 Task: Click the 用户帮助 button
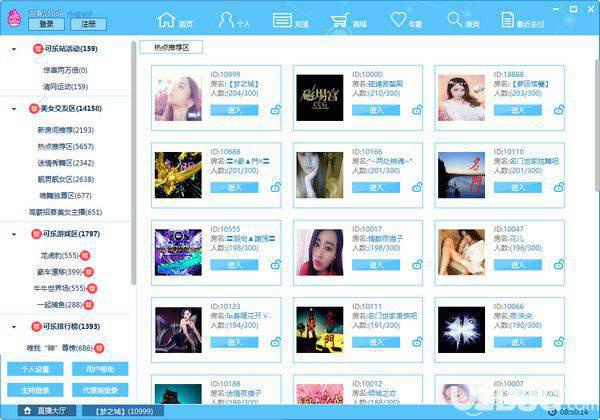[100, 369]
